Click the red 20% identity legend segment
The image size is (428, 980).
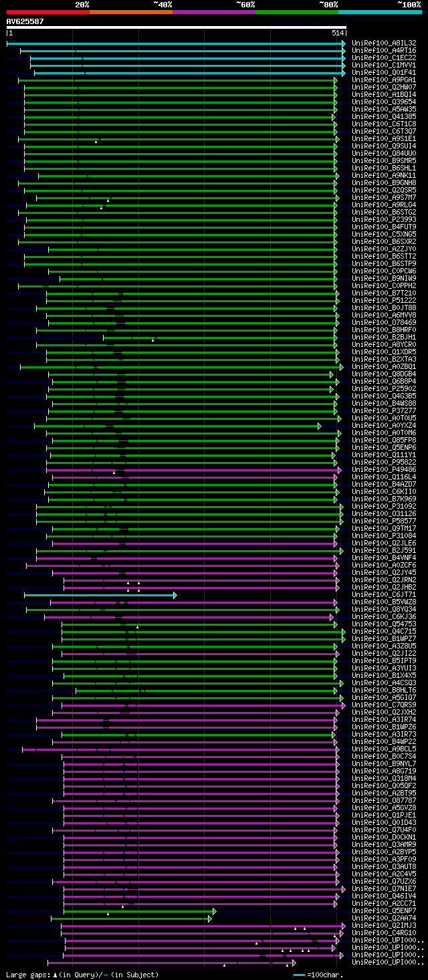point(47,12)
